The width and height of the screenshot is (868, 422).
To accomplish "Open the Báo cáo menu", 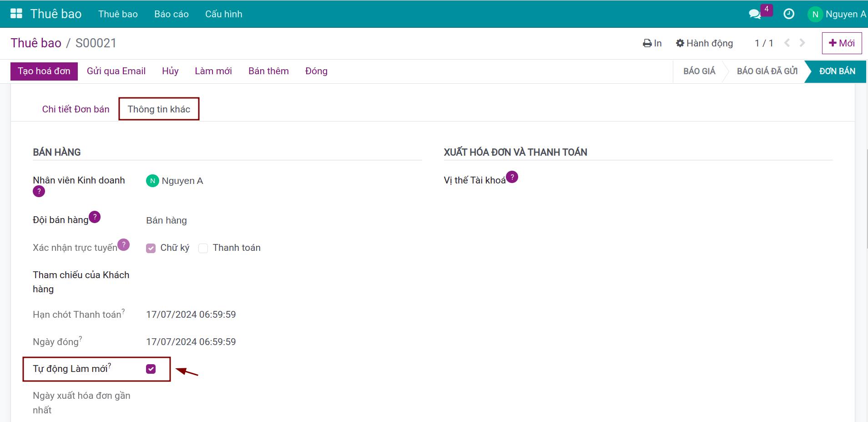I will [x=171, y=14].
